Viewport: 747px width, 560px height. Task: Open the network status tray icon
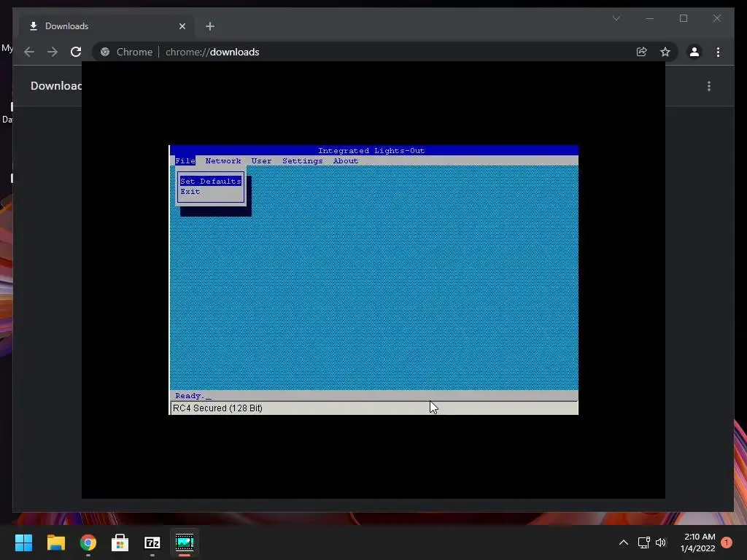pyautogui.click(x=643, y=542)
